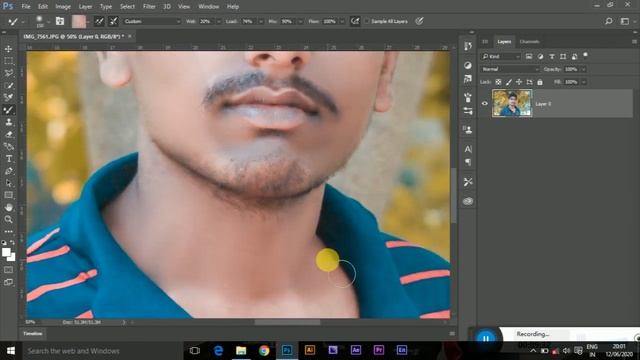
Task: Select the Lasso tool in the toolbox
Action: (x=9, y=73)
